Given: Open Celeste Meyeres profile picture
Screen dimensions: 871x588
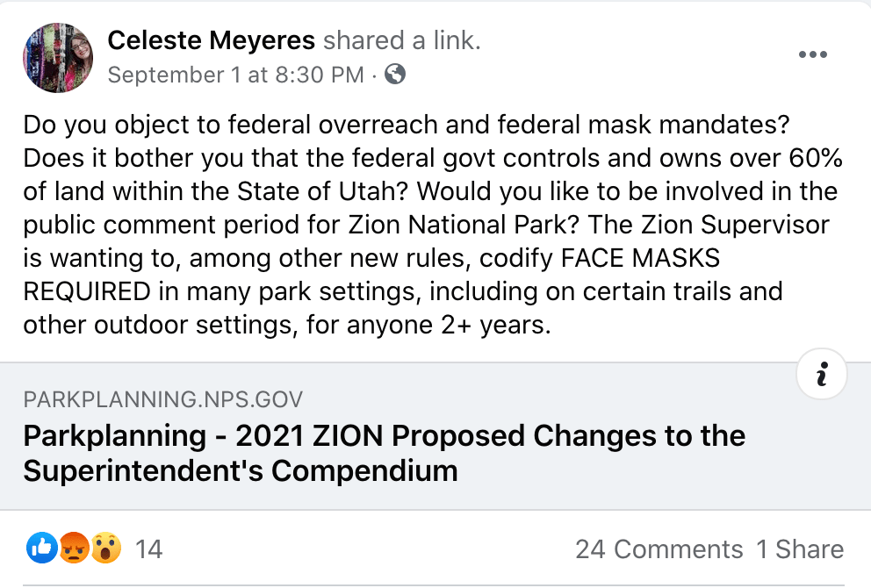Looking at the screenshot, I should click(57, 57).
